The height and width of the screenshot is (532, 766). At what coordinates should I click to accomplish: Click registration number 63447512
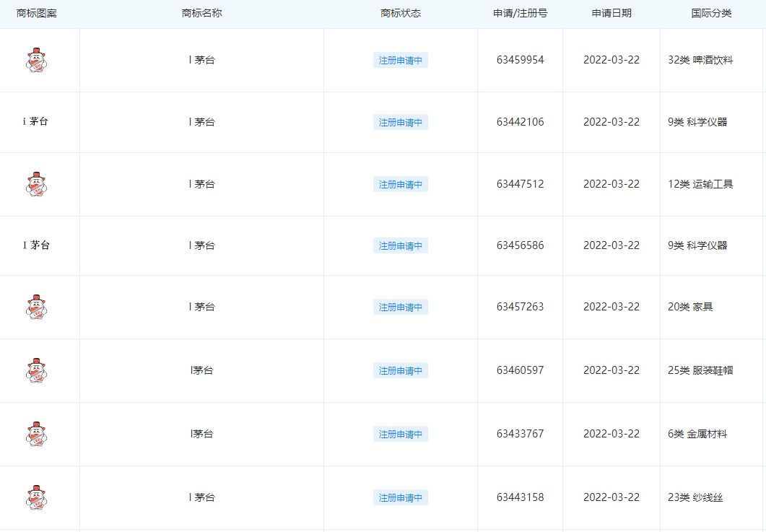pos(521,183)
